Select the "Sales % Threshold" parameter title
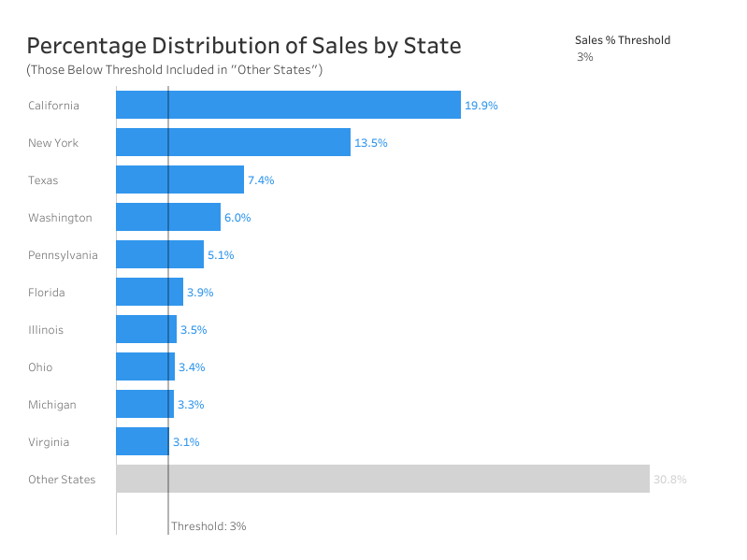The width and height of the screenshot is (747, 560). pyautogui.click(x=623, y=40)
